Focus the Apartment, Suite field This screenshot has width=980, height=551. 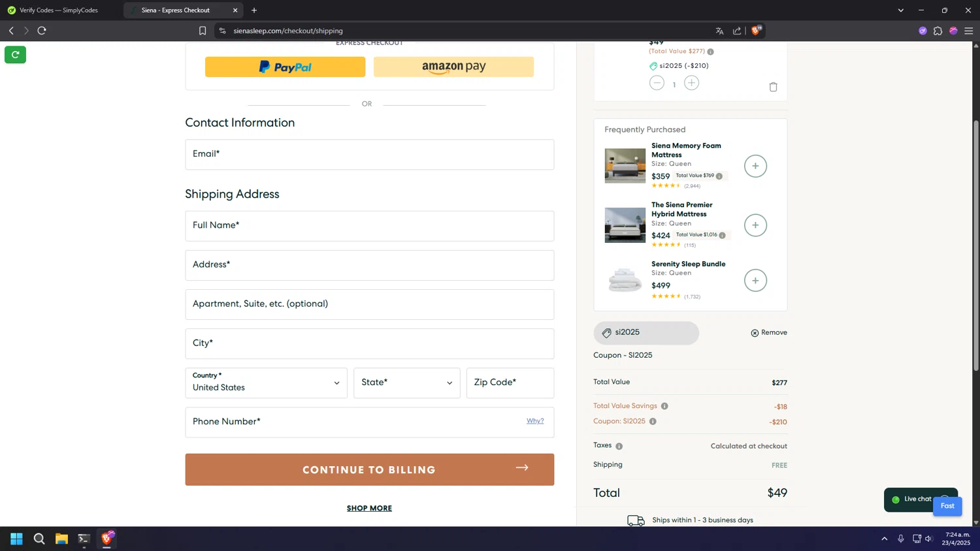(x=369, y=304)
